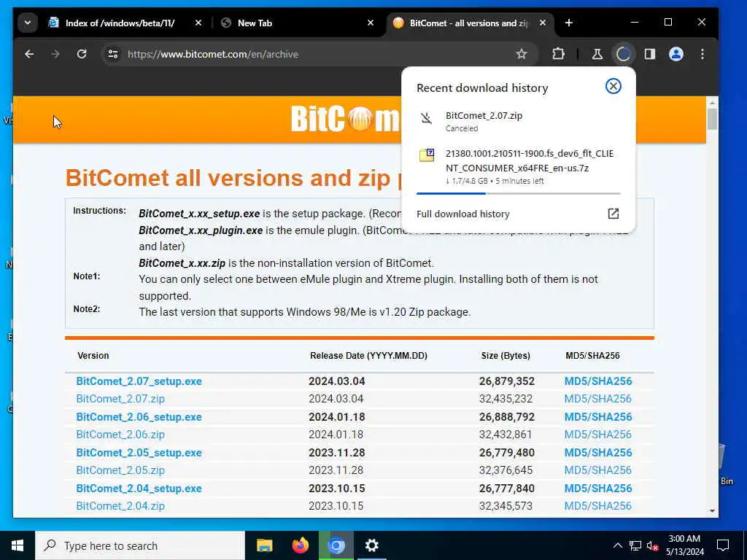Viewport: 747px width, 560px height.
Task: Click the Release Date column header
Action: 368,356
